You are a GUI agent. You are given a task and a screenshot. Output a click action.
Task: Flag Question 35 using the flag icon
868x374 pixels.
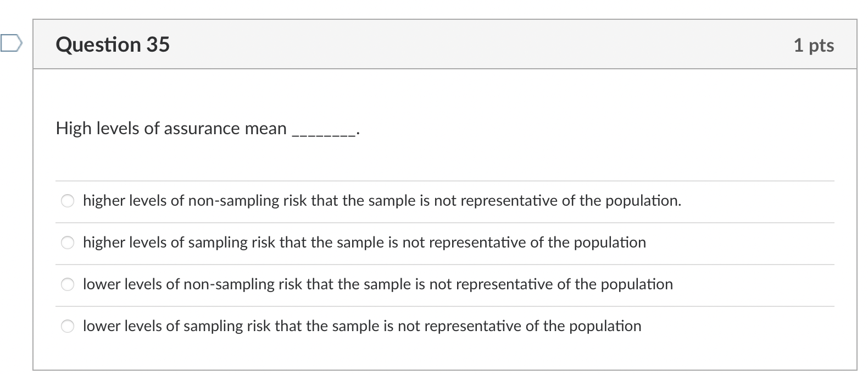11,42
